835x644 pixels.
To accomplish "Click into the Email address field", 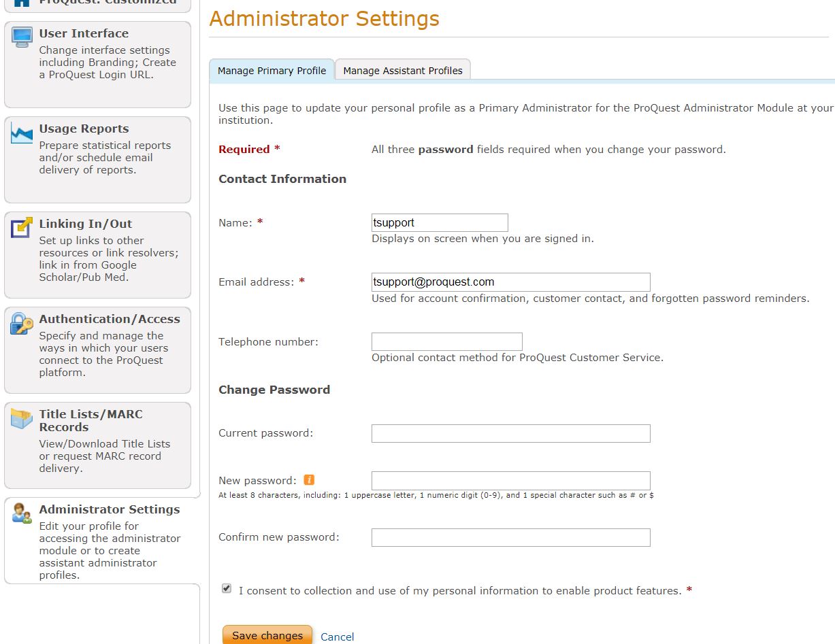I will pyautogui.click(x=511, y=282).
